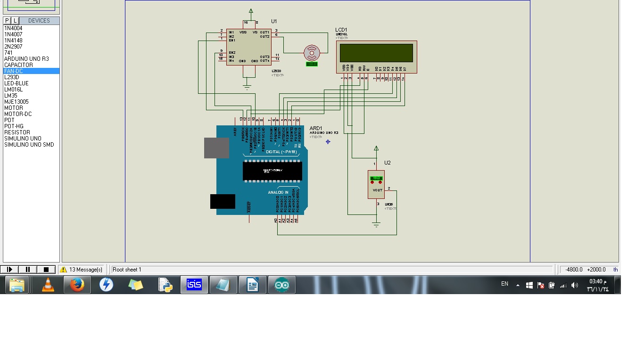644x362 pixels.
Task: Open VLC media player from taskbar
Action: pos(48,285)
